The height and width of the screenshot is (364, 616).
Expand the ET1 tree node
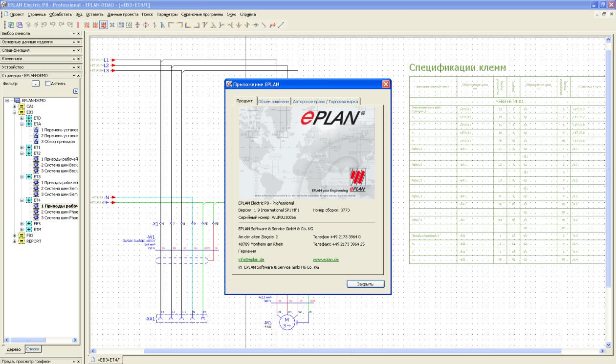[22, 147]
